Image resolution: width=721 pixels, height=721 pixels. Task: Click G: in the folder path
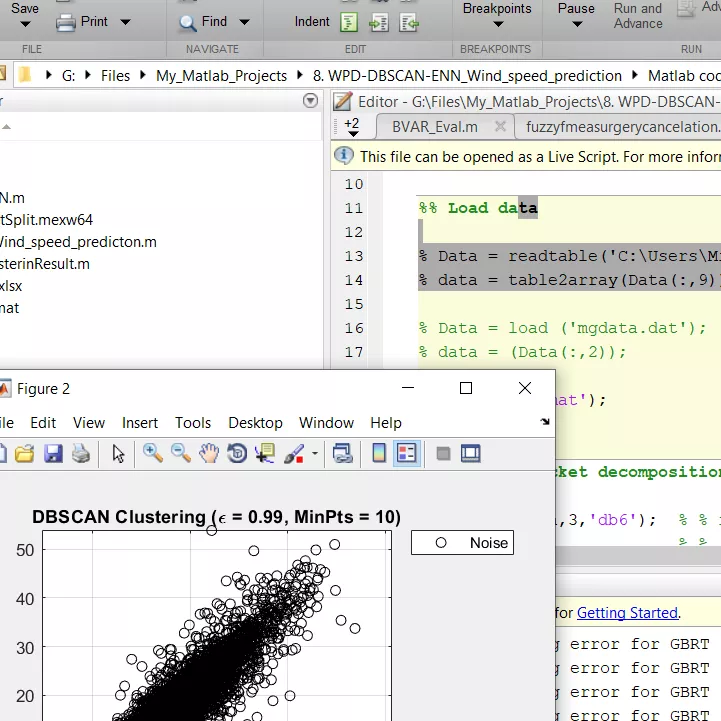tap(69, 75)
